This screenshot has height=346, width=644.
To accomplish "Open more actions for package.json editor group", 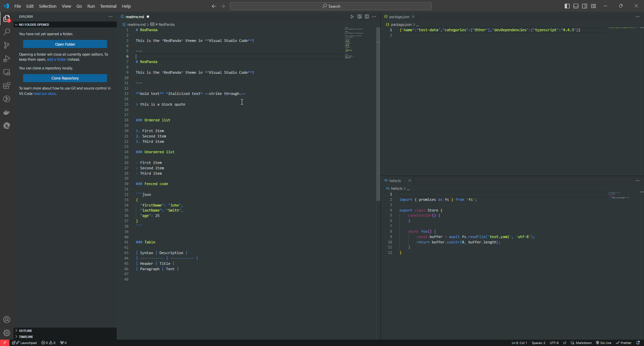I will tap(637, 16).
